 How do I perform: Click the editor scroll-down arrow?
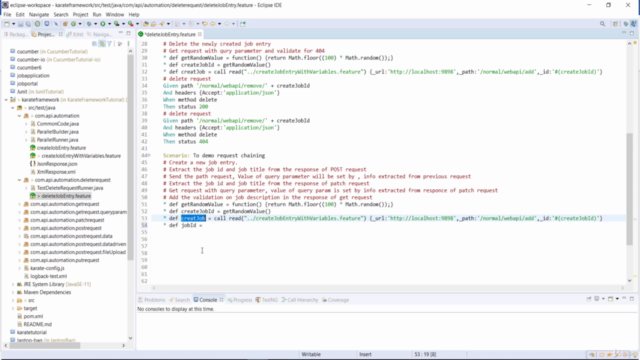tap(629, 280)
